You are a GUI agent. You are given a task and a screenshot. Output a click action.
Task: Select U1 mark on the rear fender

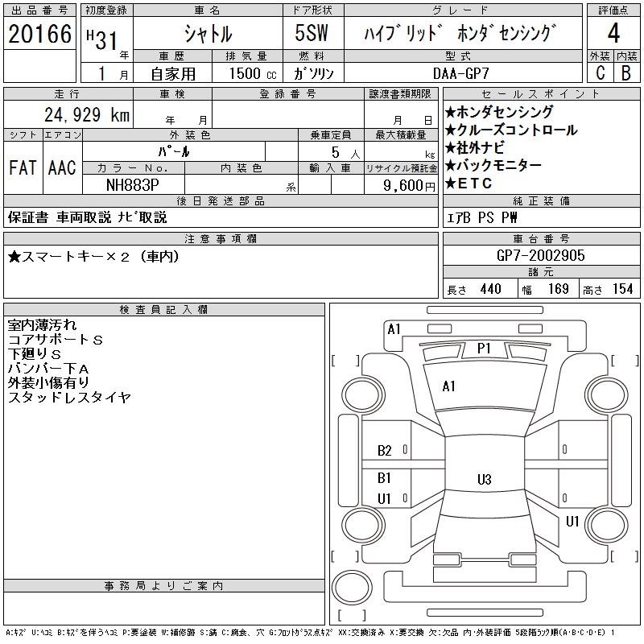(x=572, y=521)
